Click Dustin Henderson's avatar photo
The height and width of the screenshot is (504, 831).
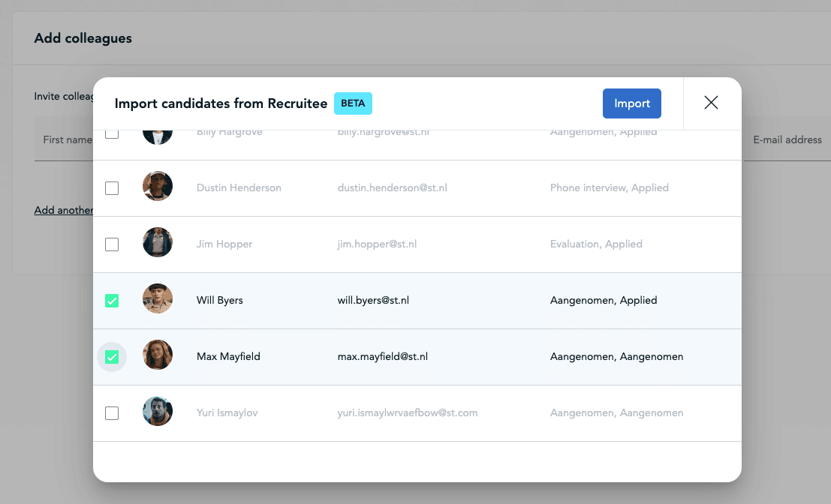[x=158, y=187]
